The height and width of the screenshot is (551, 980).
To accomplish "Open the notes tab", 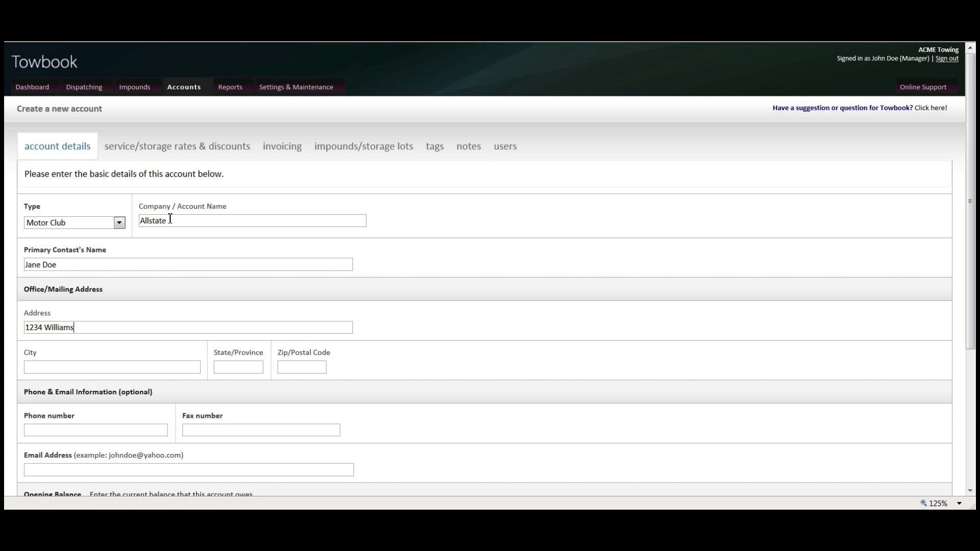I will [x=469, y=146].
